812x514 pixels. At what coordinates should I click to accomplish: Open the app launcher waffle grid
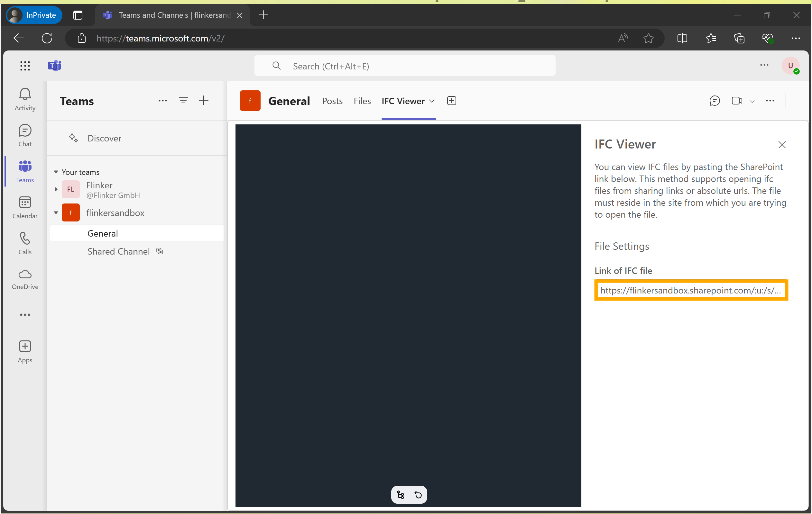(x=25, y=66)
